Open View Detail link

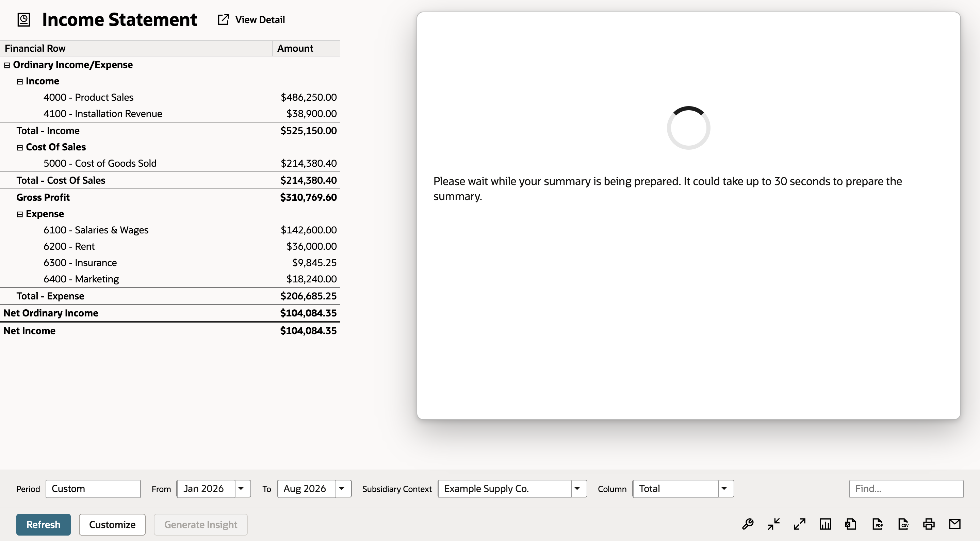[x=260, y=20]
